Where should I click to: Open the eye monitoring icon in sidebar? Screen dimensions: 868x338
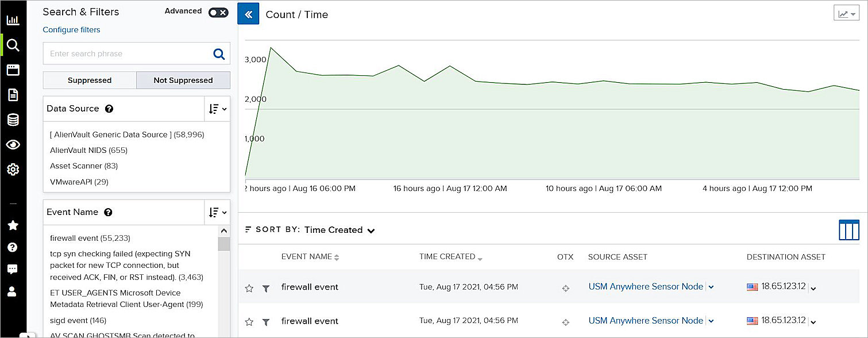click(x=13, y=144)
